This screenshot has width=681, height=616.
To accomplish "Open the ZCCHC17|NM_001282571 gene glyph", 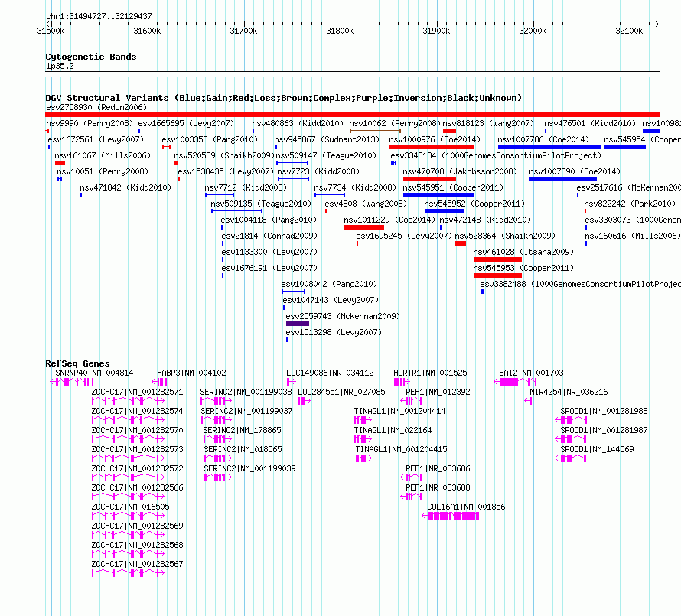I will 128,401.
